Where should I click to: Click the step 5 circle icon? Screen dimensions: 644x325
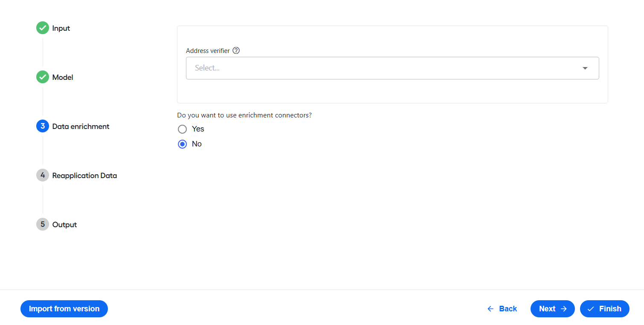(43, 225)
